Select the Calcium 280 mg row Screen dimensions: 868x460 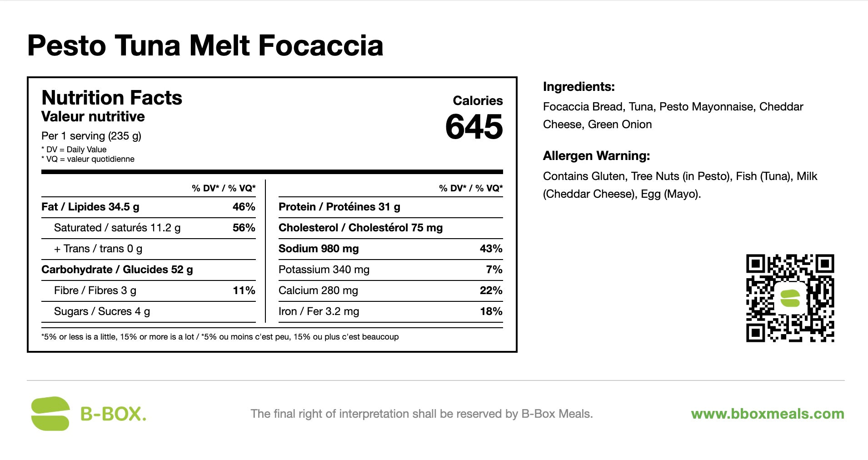pos(390,290)
